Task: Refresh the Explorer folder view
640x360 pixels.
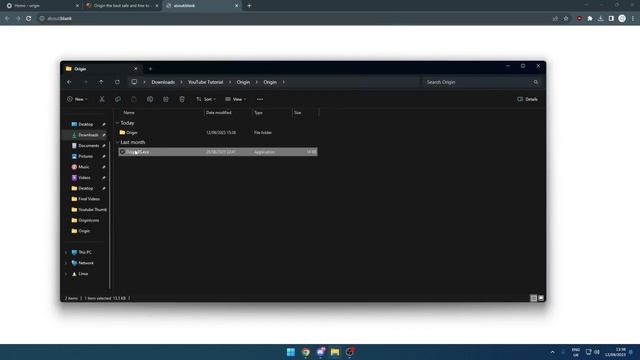Action: coord(117,82)
